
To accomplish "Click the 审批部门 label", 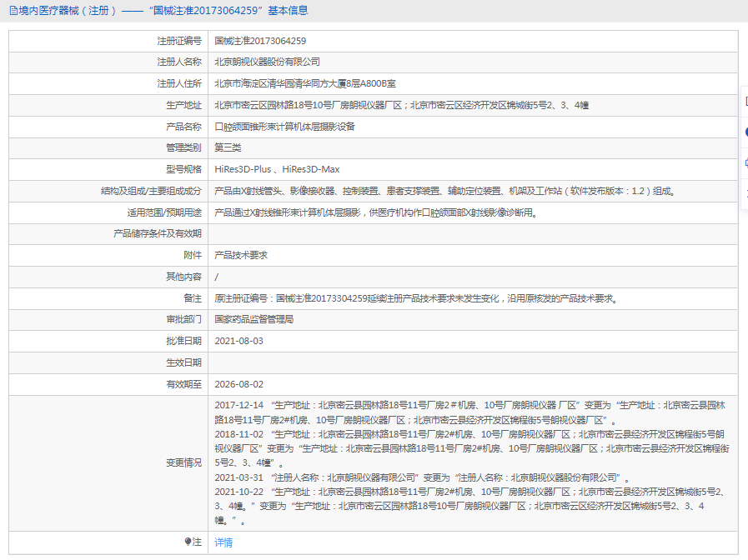I will click(183, 319).
